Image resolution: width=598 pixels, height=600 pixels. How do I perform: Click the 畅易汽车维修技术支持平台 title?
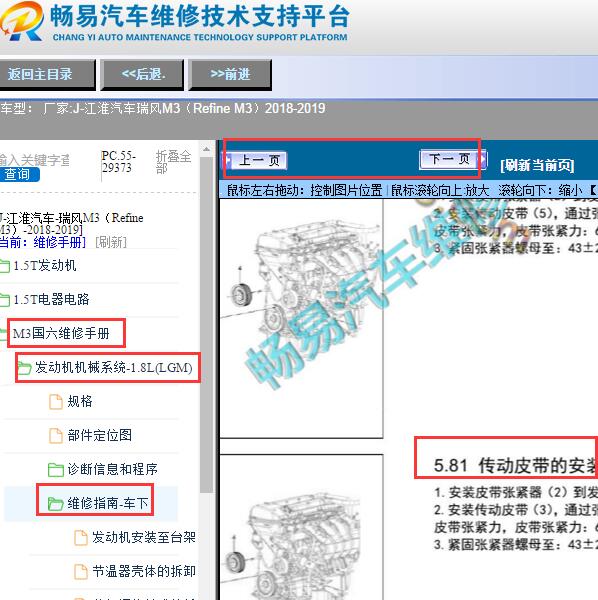[x=199, y=16]
